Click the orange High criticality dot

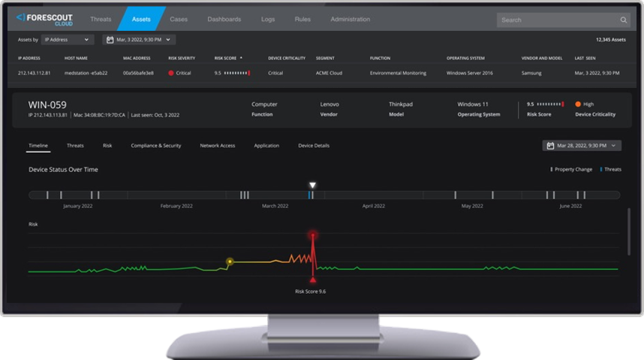[578, 104]
